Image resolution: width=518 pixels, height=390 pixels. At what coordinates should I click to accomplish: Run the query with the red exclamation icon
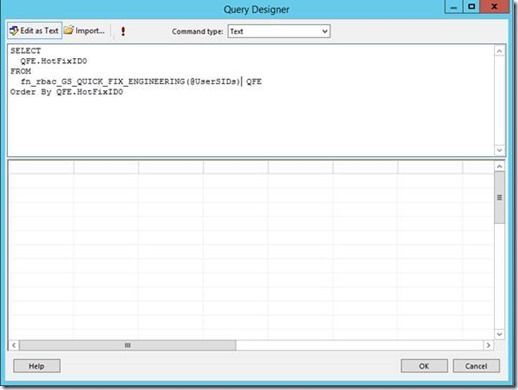click(123, 31)
